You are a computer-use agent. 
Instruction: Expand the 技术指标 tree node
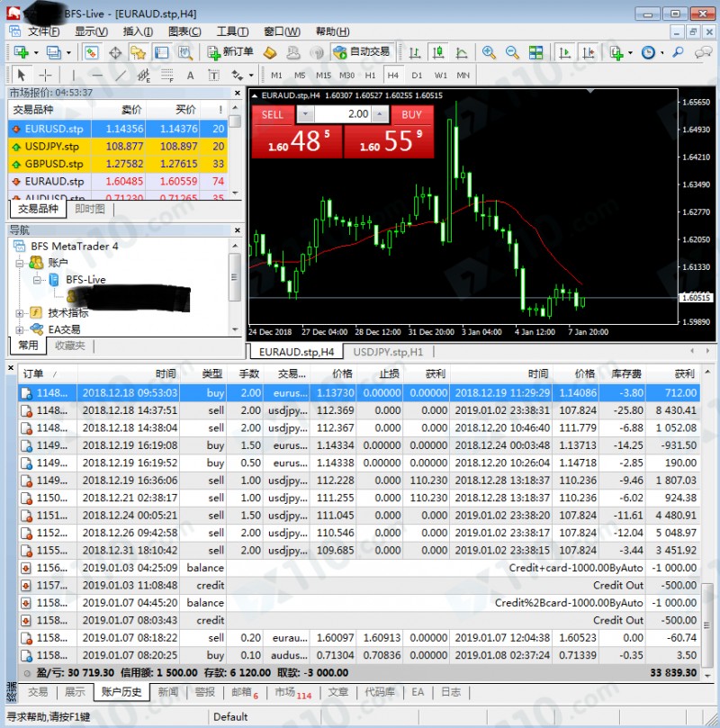point(20,313)
